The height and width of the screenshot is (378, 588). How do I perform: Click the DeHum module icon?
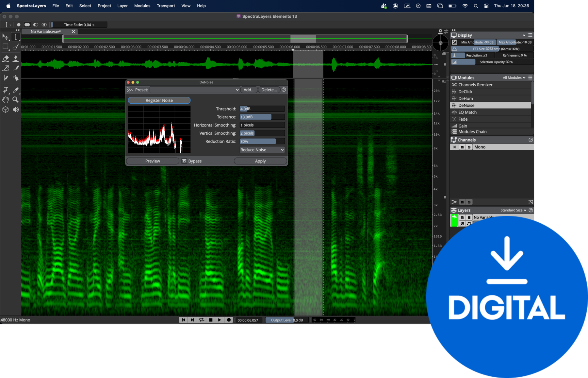454,98
